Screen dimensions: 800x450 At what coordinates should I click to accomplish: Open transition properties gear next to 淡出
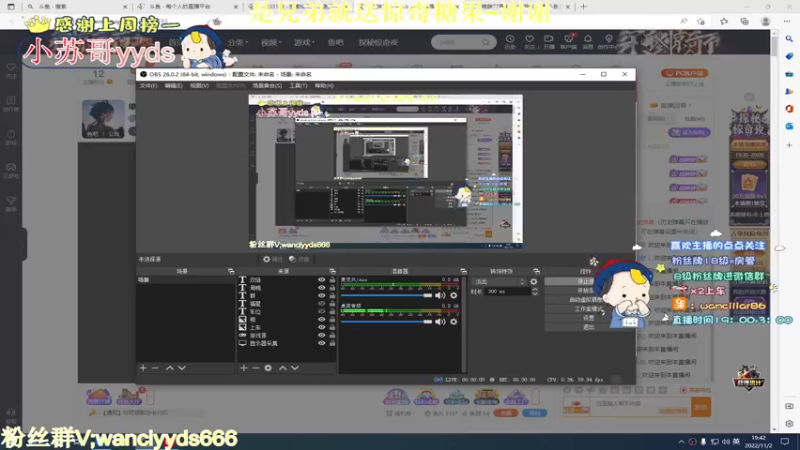coord(533,282)
